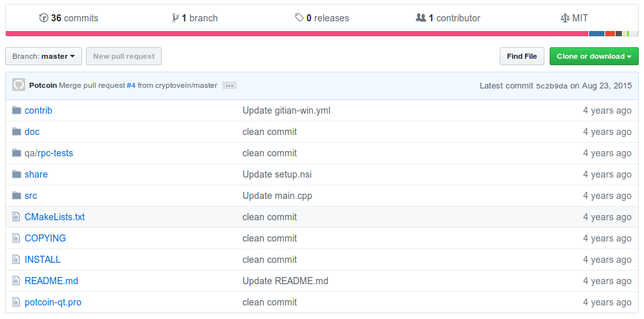Click the potcoin-qt.pro file icon
Viewport: 644px width, 319px height.
coord(16,302)
